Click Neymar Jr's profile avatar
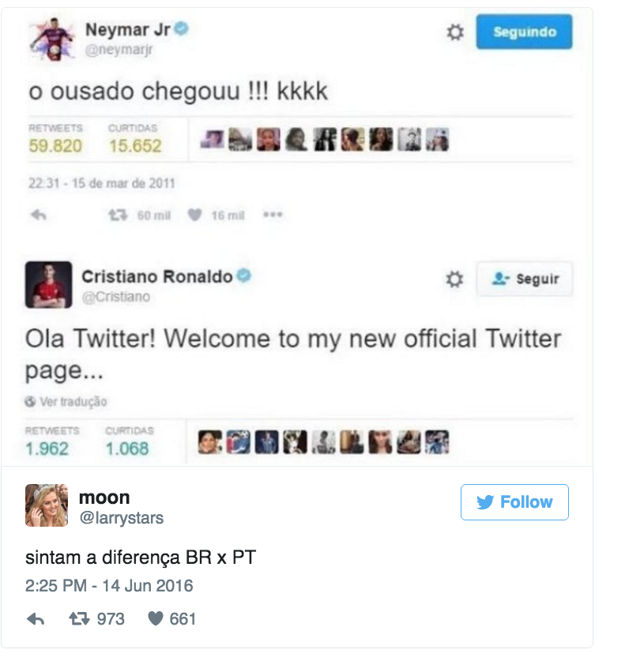Screen dimensions: 644x657 click(52, 39)
